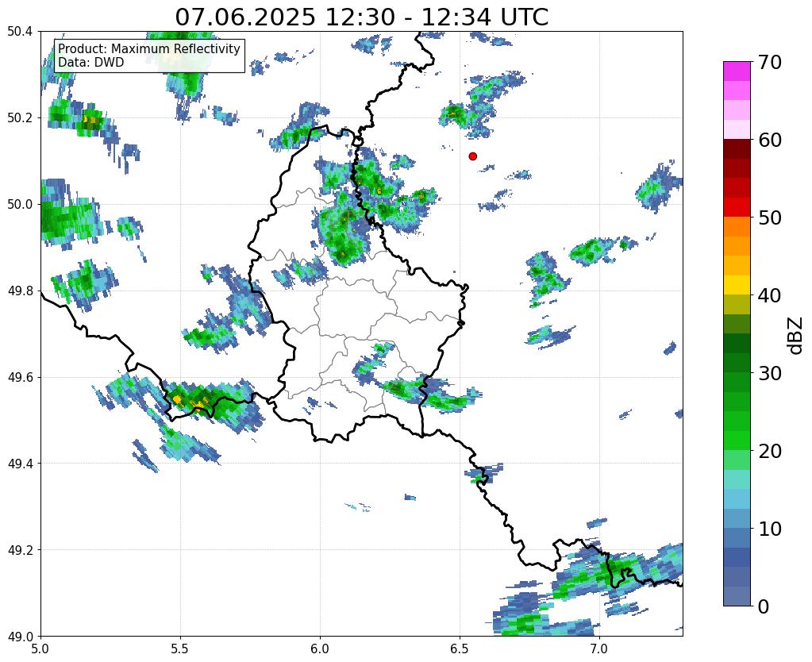The image size is (812, 662).
Task: Click the 50.0 latitude axis label
Action: coord(20,204)
